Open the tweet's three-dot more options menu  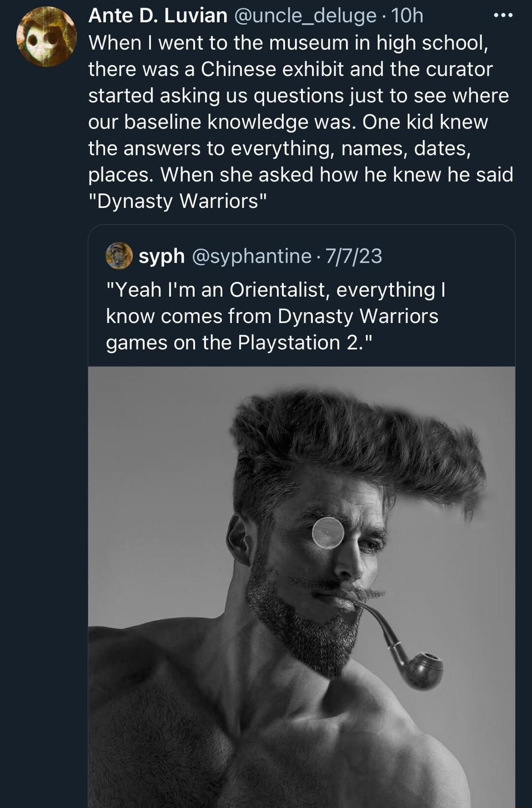[503, 16]
